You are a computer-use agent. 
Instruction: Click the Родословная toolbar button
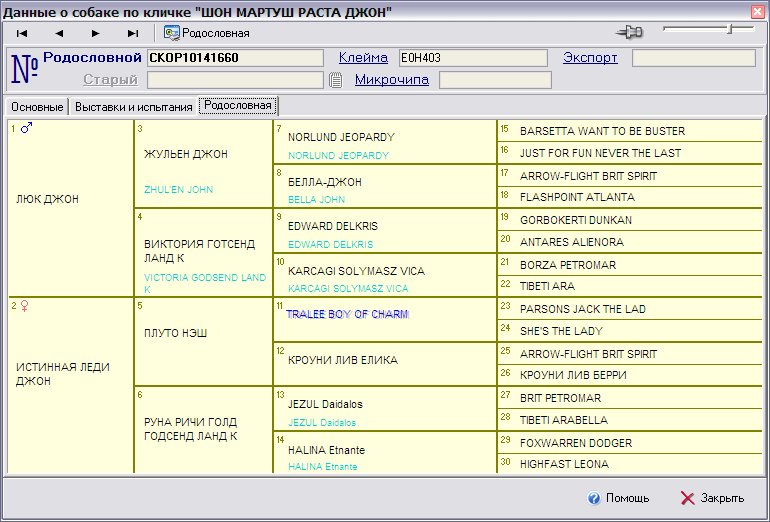pos(207,33)
